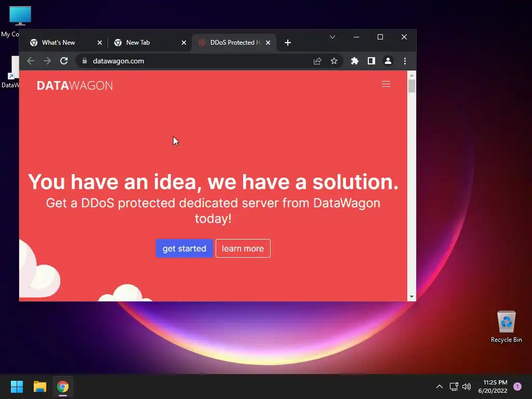Open the clock showing 11:25 PM
This screenshot has width=532, height=399.
pos(493,387)
